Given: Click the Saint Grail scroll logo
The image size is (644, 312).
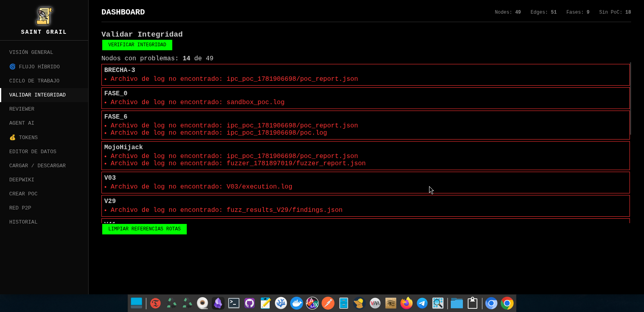Looking at the screenshot, I should pos(44,16).
